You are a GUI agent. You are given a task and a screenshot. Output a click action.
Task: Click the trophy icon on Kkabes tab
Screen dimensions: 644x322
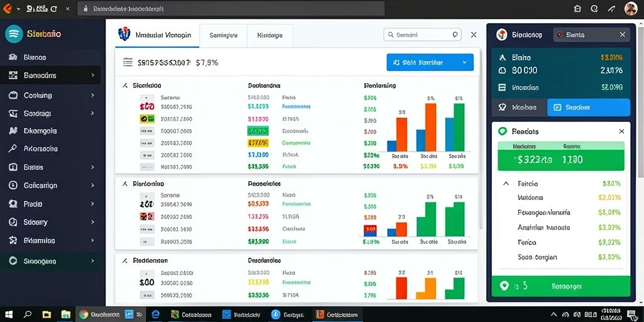[x=502, y=107]
